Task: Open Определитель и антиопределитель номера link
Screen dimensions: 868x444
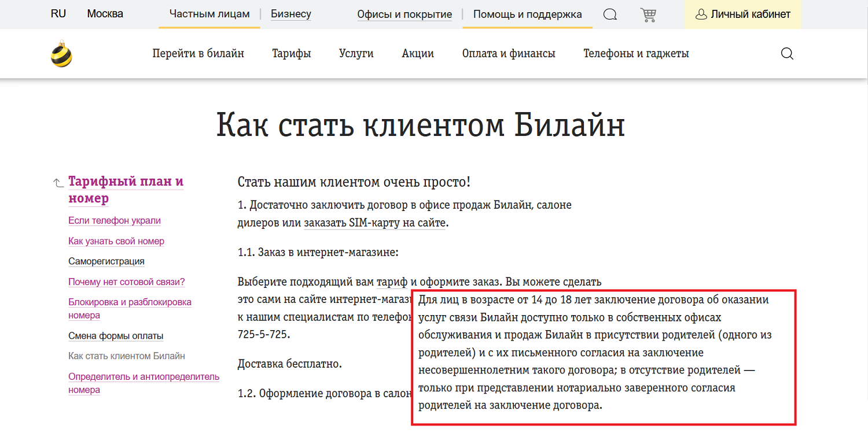Action: click(x=144, y=383)
